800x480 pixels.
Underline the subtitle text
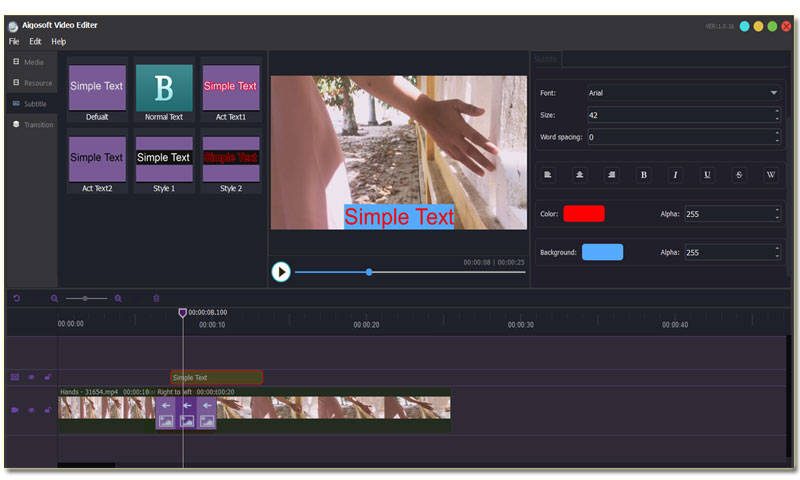[x=707, y=175]
